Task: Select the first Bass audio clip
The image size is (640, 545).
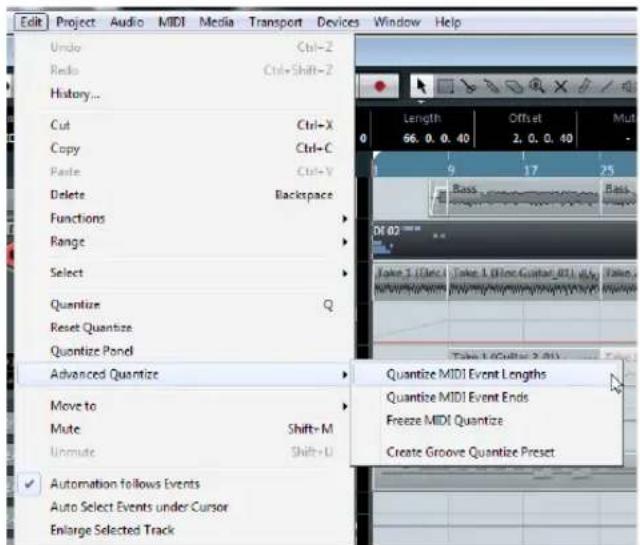Action: click(x=514, y=198)
